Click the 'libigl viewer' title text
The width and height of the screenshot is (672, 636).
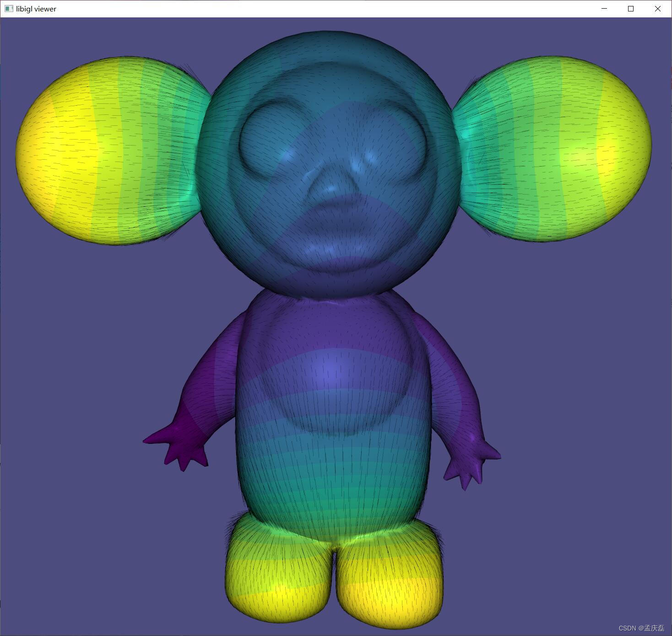[x=36, y=9]
